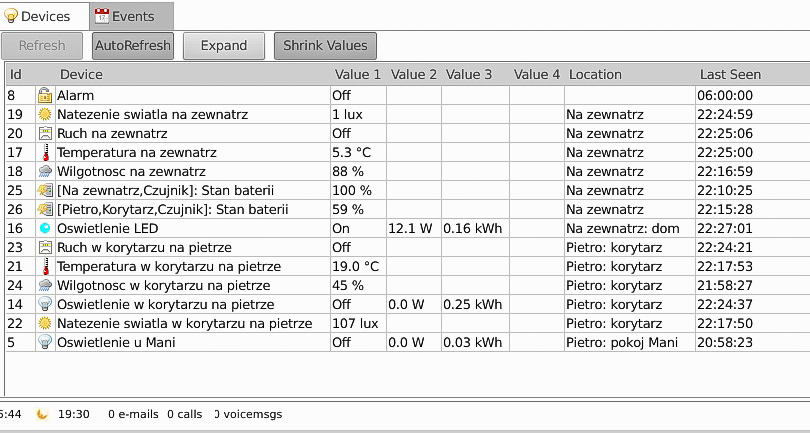
Task: Click the Alarm padlock icon
Action: coord(45,95)
